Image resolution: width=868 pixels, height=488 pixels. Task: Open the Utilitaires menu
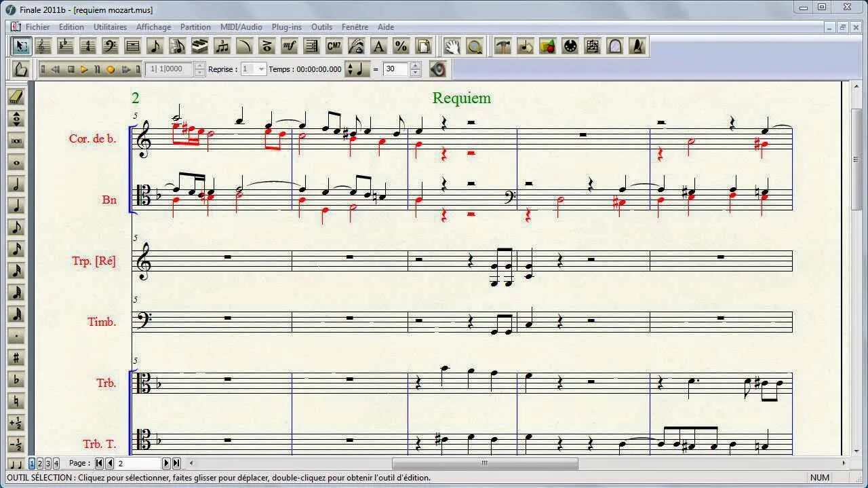pos(110,27)
